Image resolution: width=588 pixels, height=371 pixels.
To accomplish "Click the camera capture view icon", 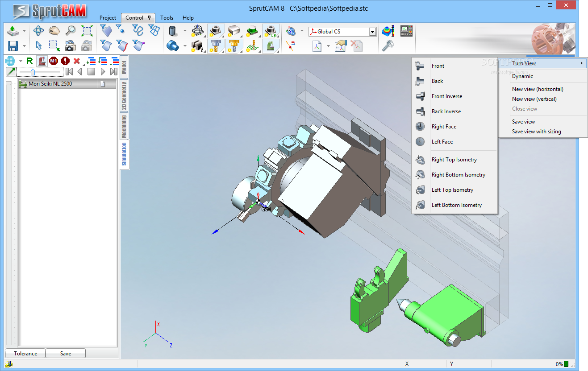I will click(71, 45).
